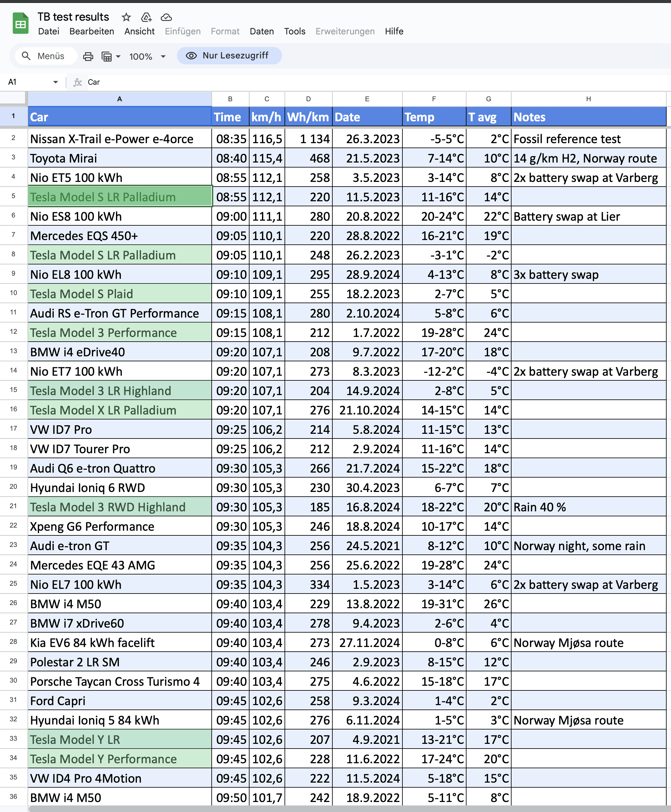The height and width of the screenshot is (812, 671).
Task: Open the Hilfe menu
Action: pos(394,31)
